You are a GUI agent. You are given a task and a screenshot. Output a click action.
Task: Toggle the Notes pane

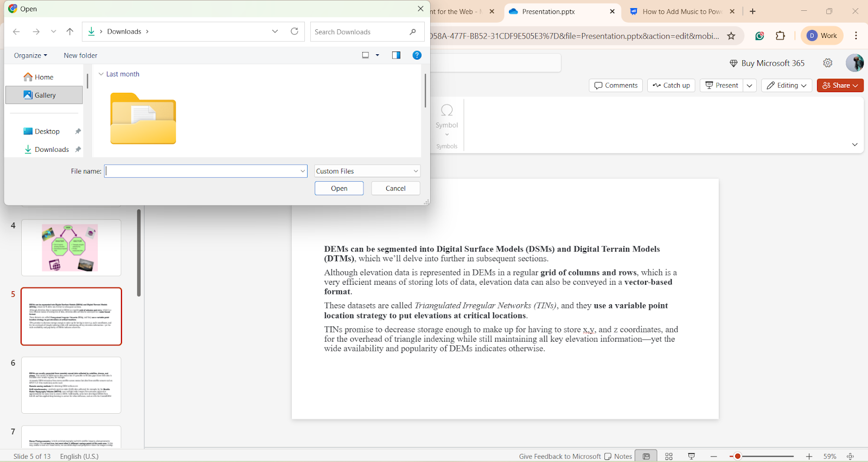[x=618, y=457]
